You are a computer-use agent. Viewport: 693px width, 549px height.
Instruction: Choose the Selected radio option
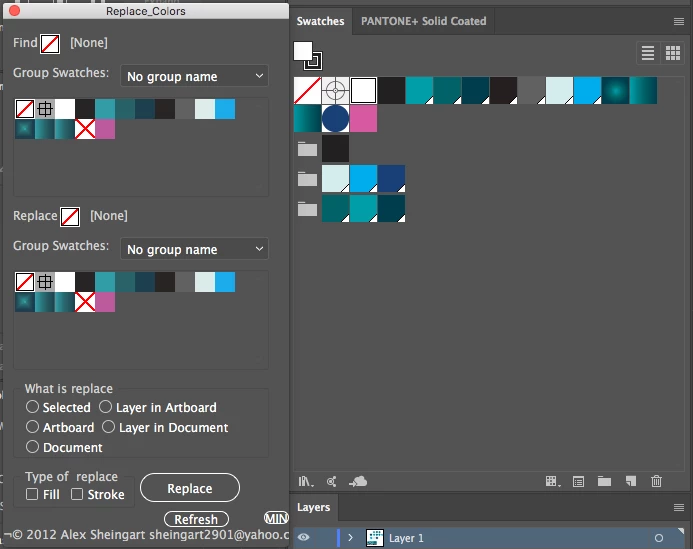[58, 407]
